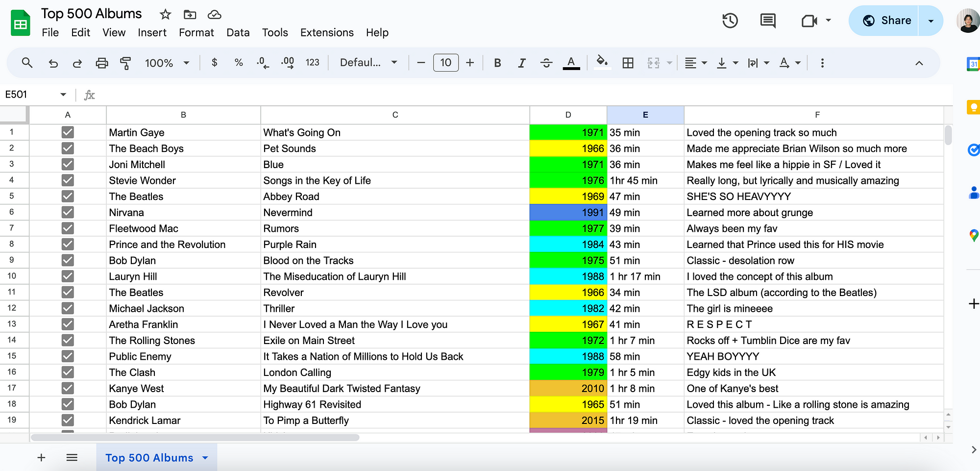980x471 pixels.
Task: Open version history clock icon
Action: click(730, 21)
